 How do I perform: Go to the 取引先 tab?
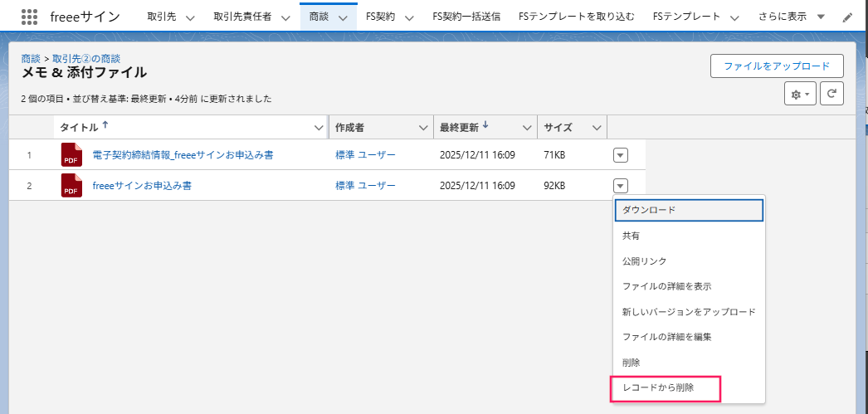pyautogui.click(x=162, y=17)
